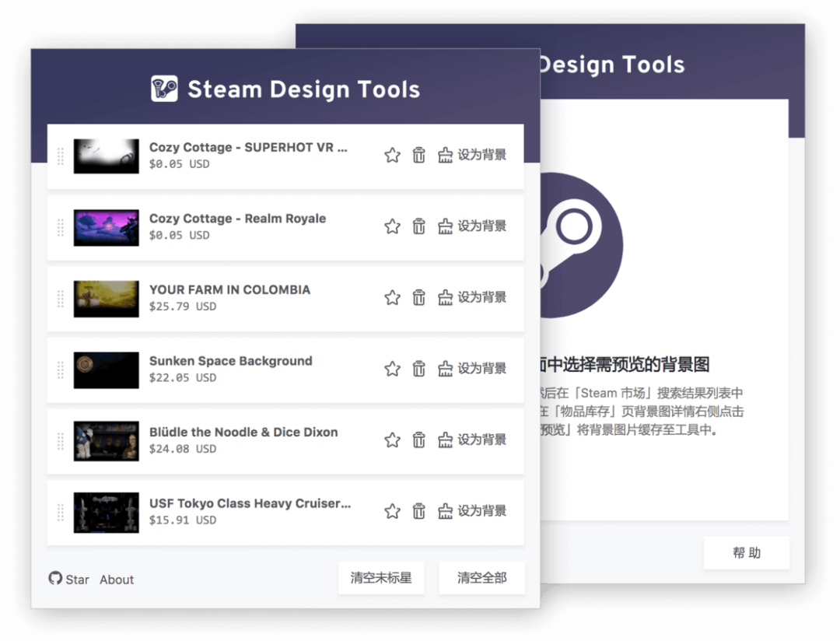Screen dimensions: 840x641
Task: Select the title Blüdle the Noodle & Dice Dixon
Action: (243, 433)
